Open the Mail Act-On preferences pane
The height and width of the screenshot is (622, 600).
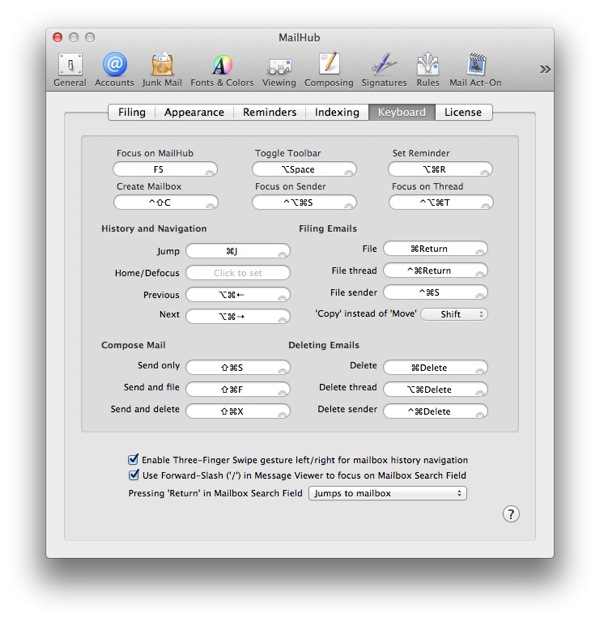click(475, 70)
